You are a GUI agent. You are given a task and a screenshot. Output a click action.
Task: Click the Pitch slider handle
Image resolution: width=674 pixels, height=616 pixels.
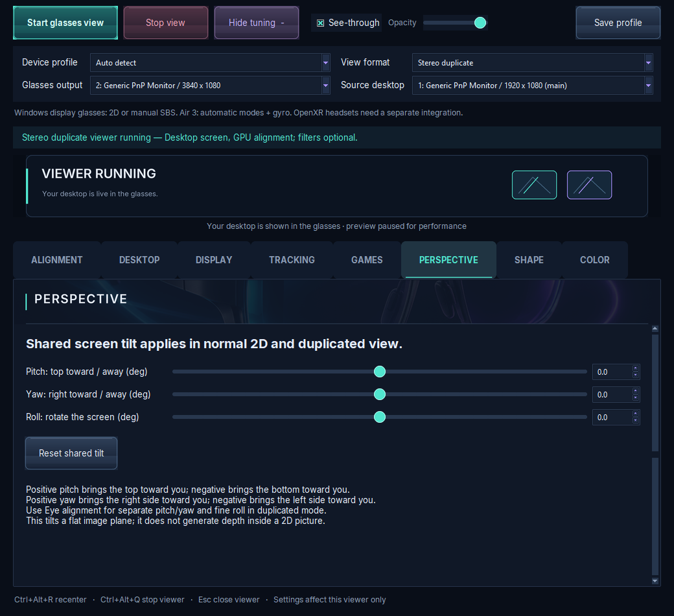tap(380, 372)
